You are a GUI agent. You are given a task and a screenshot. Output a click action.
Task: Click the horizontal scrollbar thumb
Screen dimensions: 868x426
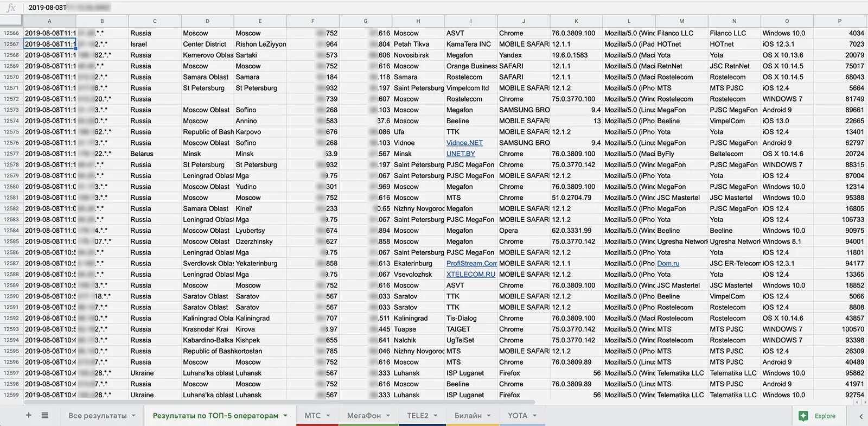click(279, 402)
